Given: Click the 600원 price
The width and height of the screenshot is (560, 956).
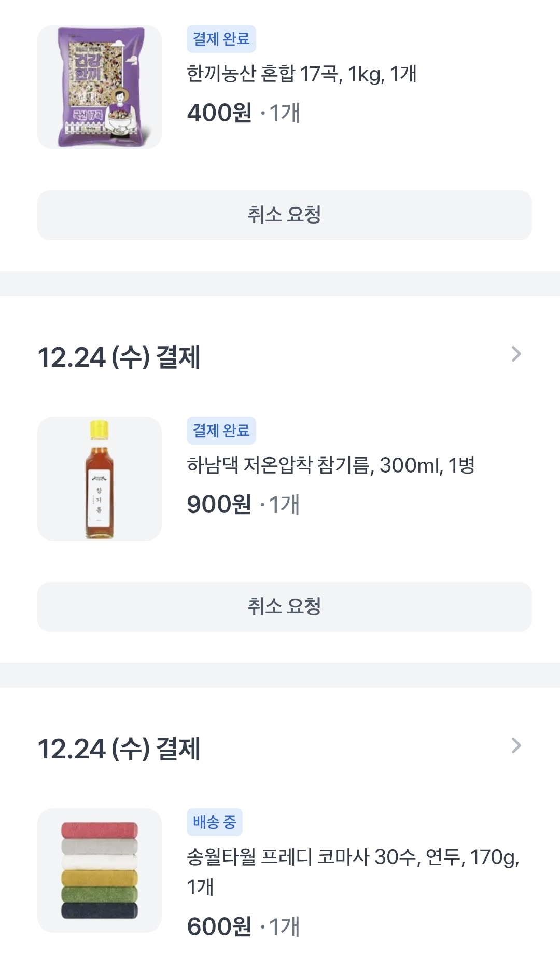Looking at the screenshot, I should click(219, 927).
